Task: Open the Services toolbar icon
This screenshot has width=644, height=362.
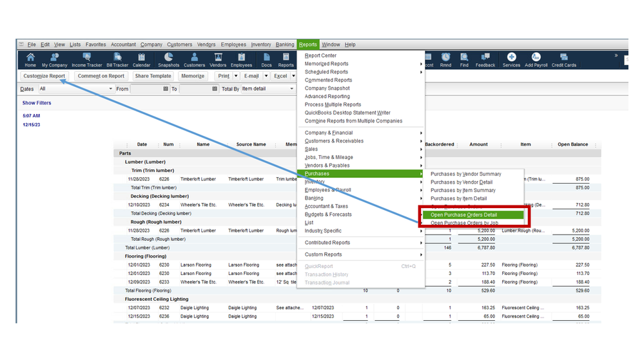Action: (x=511, y=60)
